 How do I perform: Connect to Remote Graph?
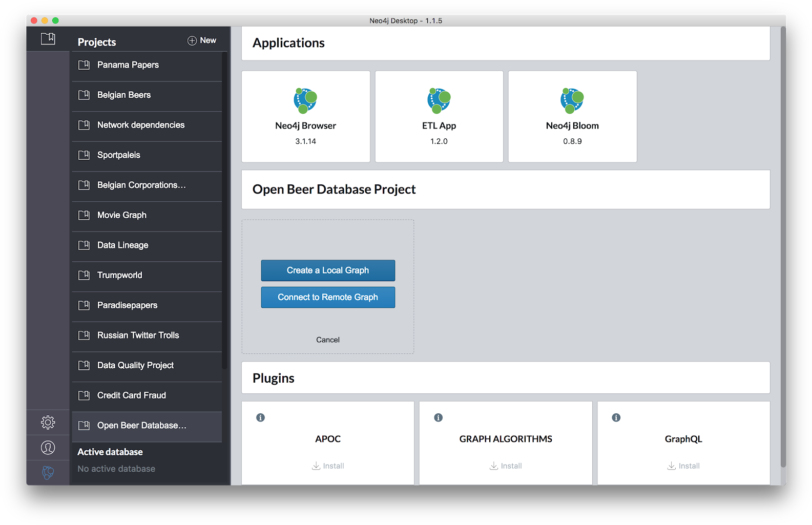(328, 297)
